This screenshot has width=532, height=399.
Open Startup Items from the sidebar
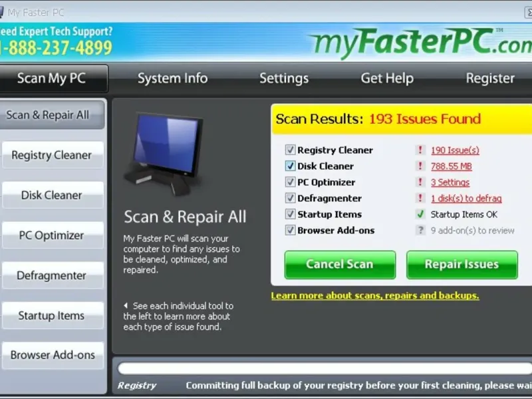(x=53, y=315)
